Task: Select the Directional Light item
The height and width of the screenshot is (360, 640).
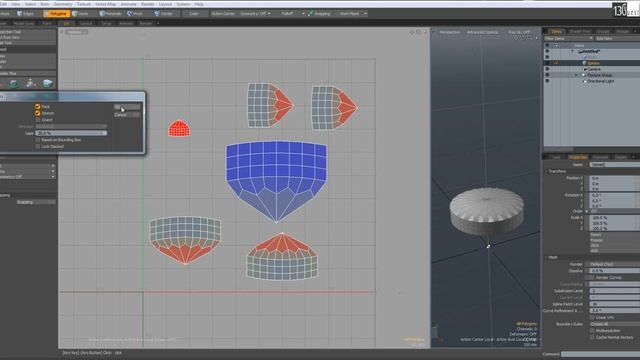Action: coord(600,81)
